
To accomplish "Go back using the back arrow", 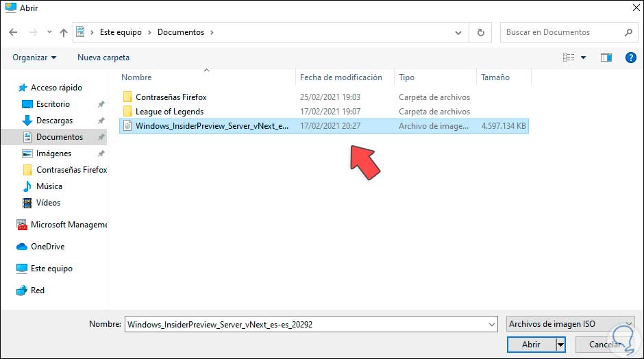I will point(13,32).
